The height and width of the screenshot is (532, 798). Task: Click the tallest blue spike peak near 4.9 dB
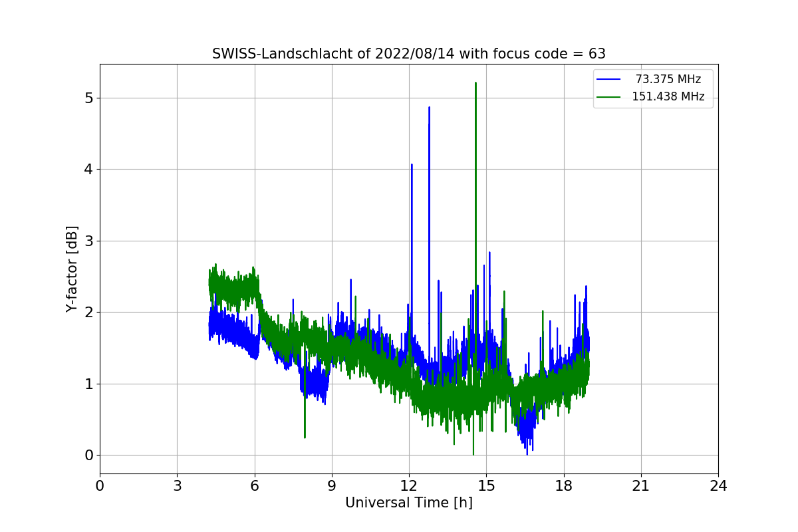click(429, 108)
